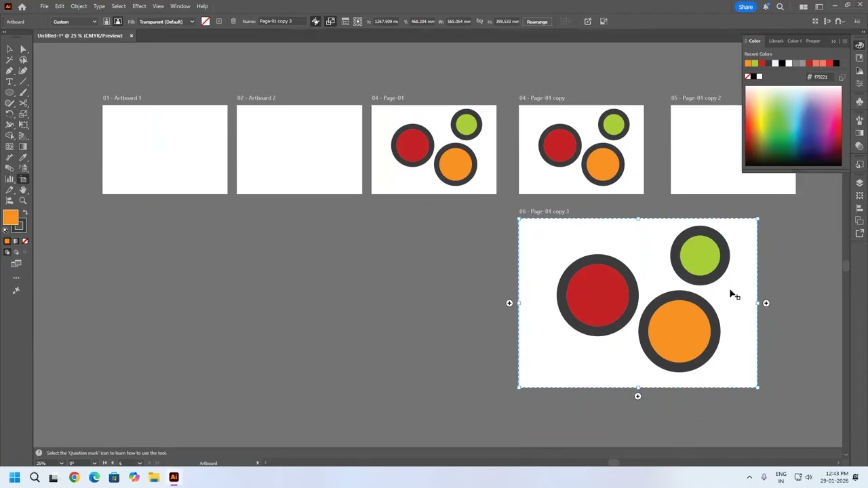Open the notifications bell icon
Image resolution: width=868 pixels, height=488 pixels.
tap(766, 7)
